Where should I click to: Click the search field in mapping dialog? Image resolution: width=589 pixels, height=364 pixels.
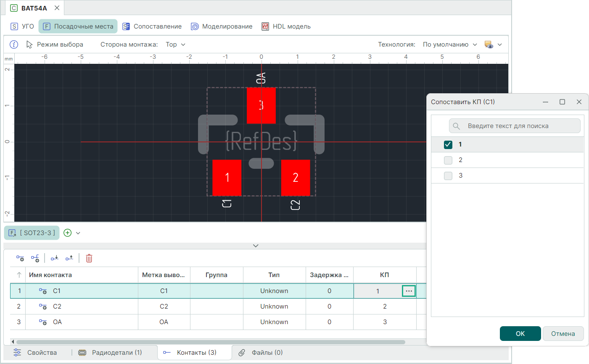pyautogui.click(x=515, y=126)
